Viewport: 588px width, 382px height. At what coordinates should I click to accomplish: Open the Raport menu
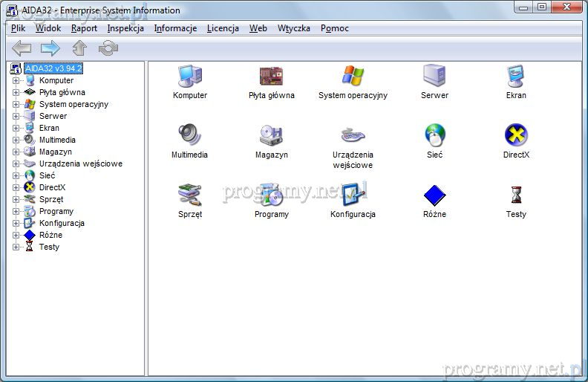pyautogui.click(x=84, y=28)
